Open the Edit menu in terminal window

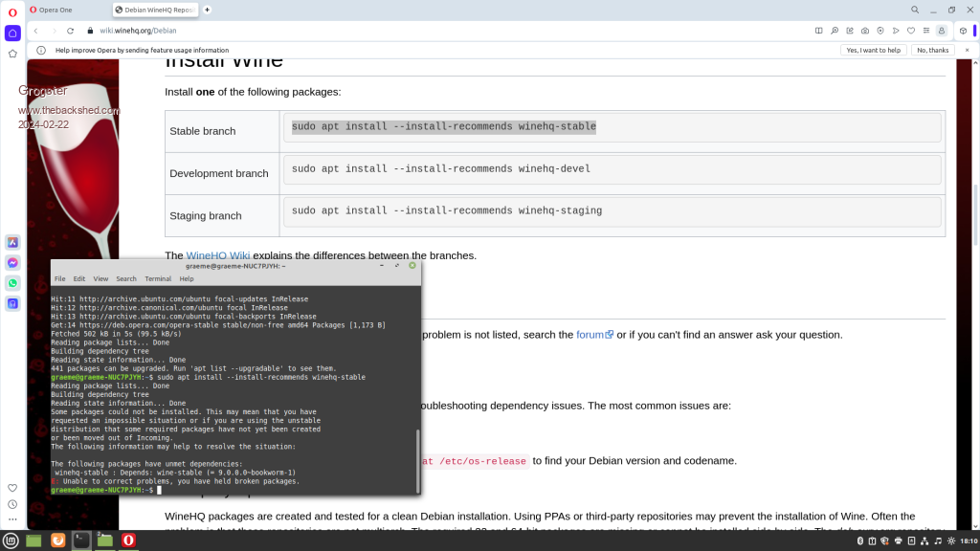(x=79, y=278)
